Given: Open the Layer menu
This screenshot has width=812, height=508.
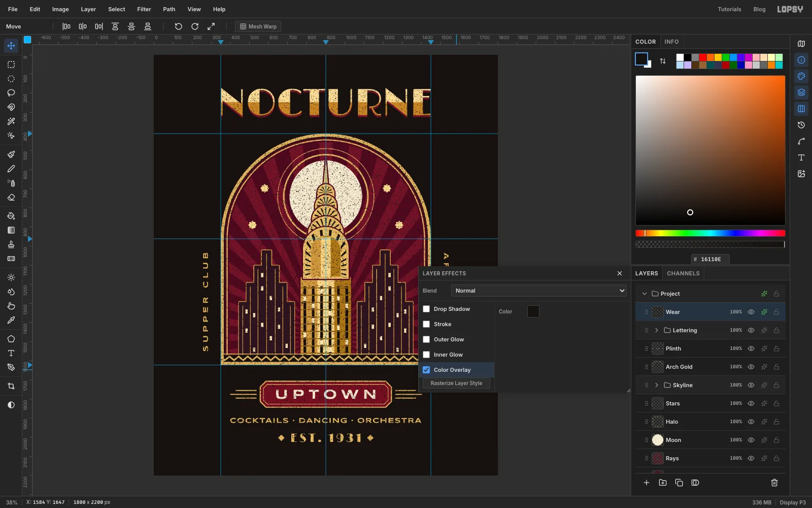Looking at the screenshot, I should coord(88,9).
